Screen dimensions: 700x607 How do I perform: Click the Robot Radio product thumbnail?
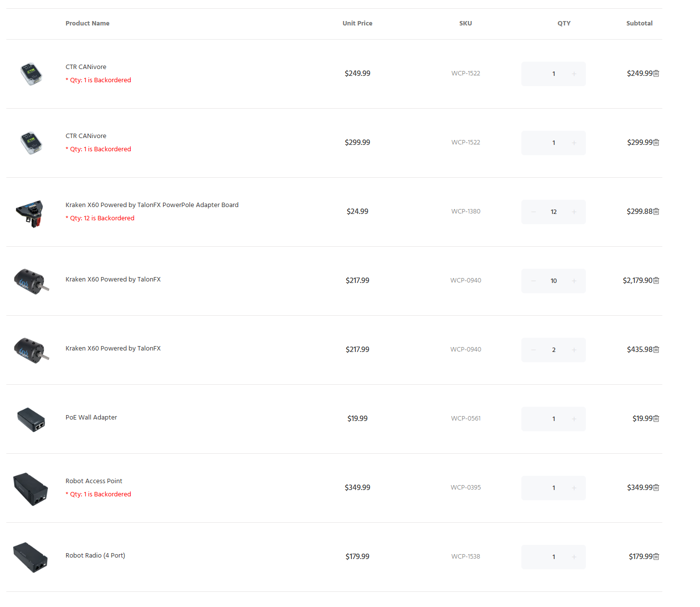coord(30,557)
